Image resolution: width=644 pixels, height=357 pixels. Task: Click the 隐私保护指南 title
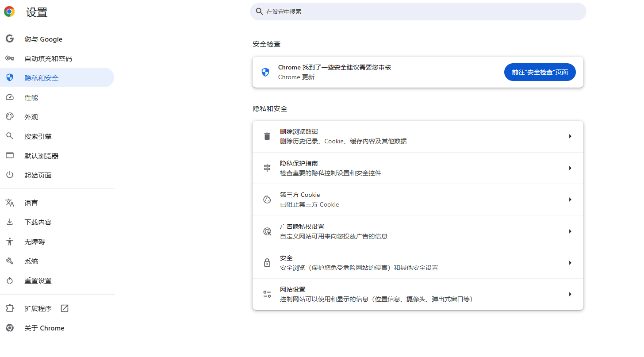(x=299, y=163)
